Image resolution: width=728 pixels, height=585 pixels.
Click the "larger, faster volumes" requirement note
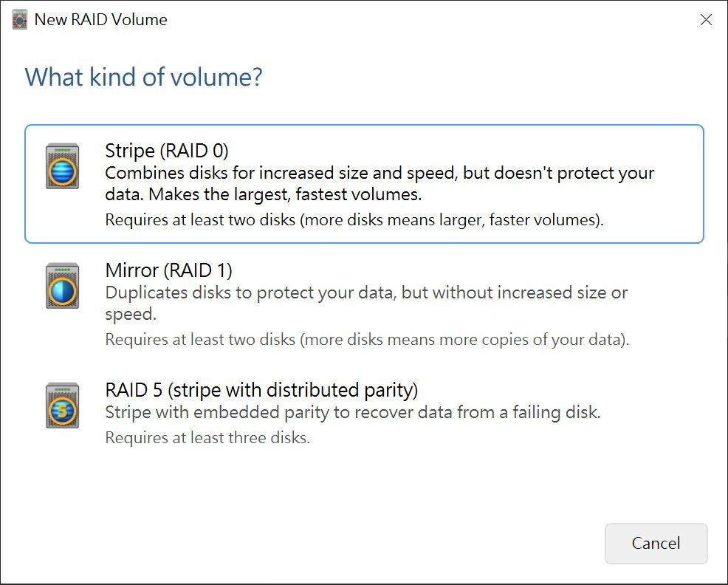pos(354,220)
